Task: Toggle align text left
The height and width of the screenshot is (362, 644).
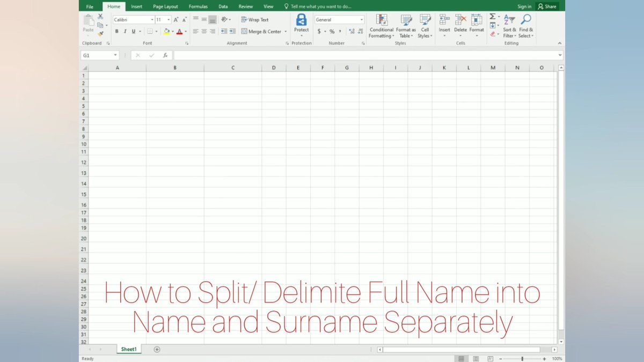Action: click(x=196, y=32)
